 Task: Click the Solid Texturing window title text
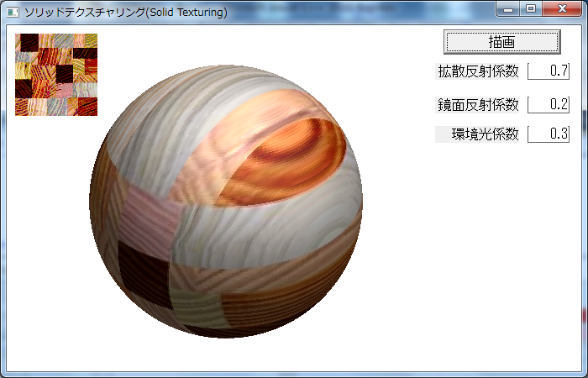(x=126, y=13)
